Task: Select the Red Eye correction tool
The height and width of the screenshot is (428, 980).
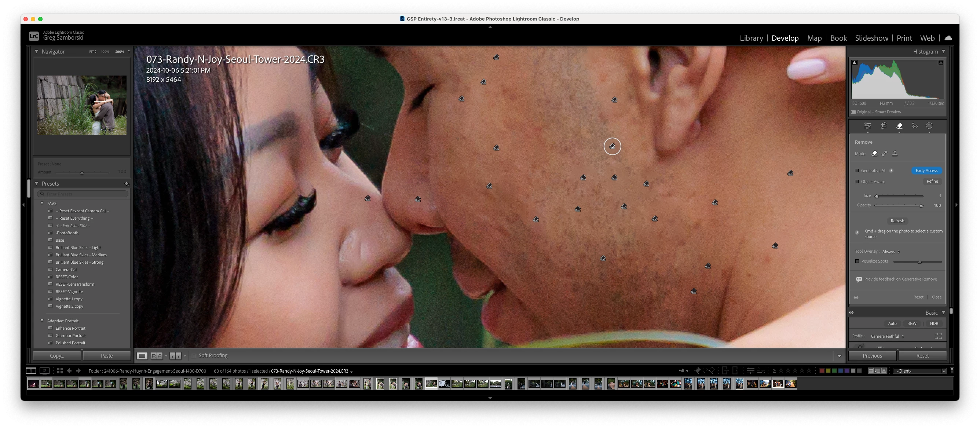Action: tap(915, 126)
